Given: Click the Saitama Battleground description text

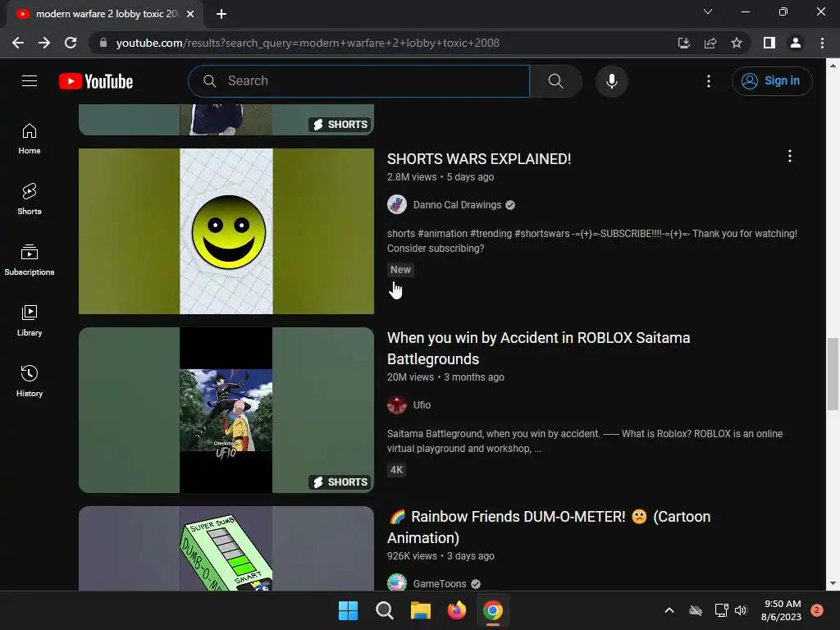Looking at the screenshot, I should point(584,441).
